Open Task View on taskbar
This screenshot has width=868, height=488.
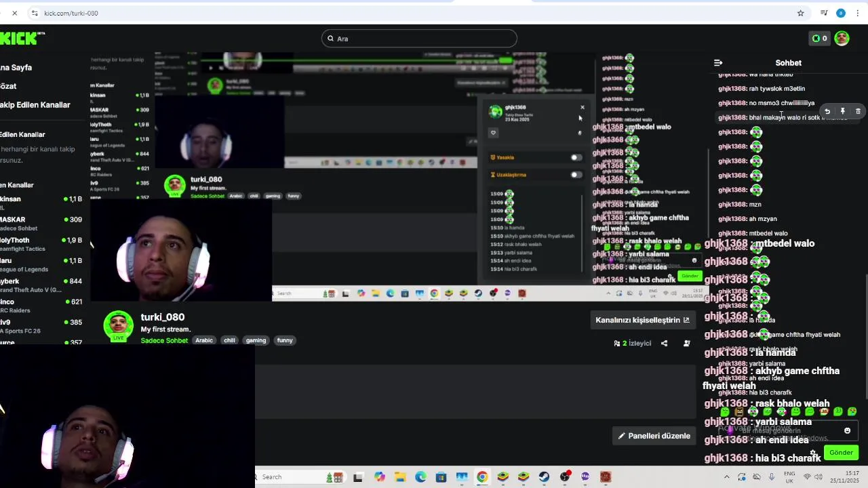357,477
